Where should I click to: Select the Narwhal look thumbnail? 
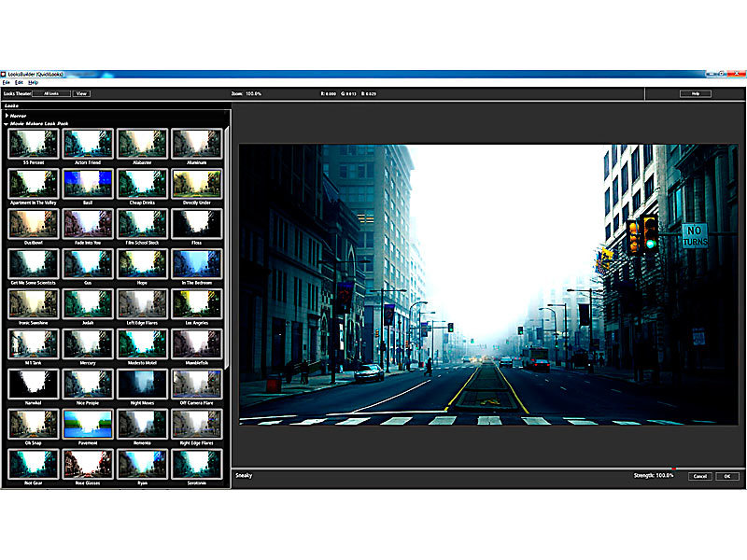point(34,384)
